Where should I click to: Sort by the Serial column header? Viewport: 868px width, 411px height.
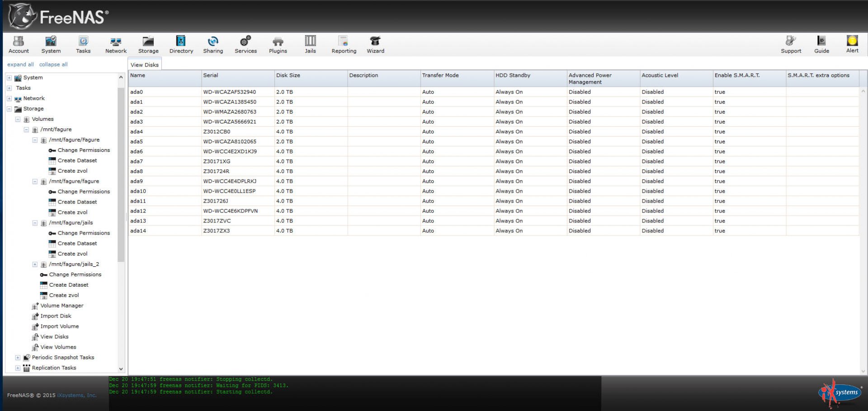click(x=238, y=78)
